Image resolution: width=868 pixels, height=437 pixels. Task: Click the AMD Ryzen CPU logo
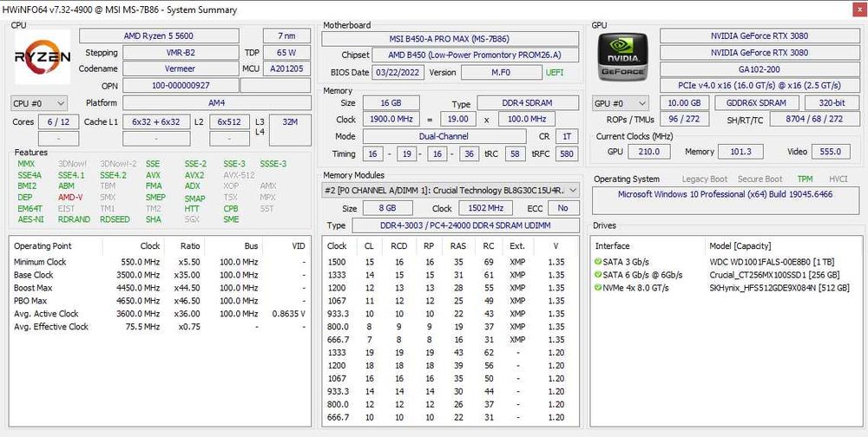43,56
